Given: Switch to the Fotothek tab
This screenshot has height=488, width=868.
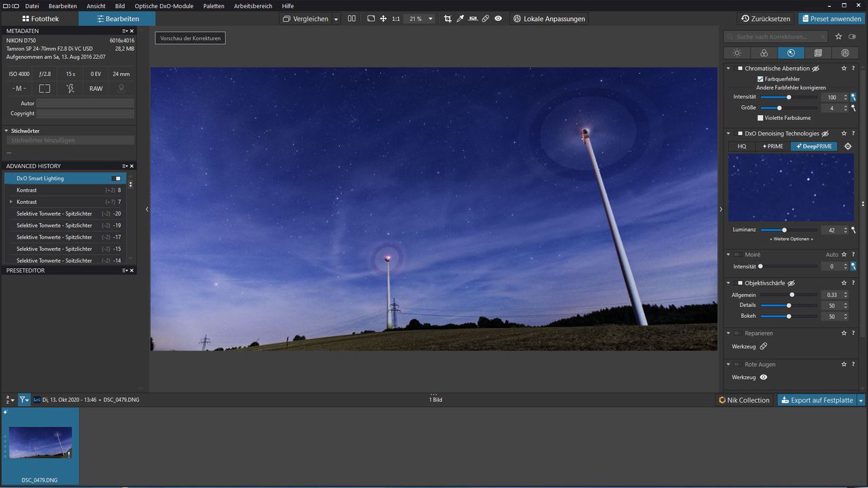Looking at the screenshot, I should pos(42,18).
